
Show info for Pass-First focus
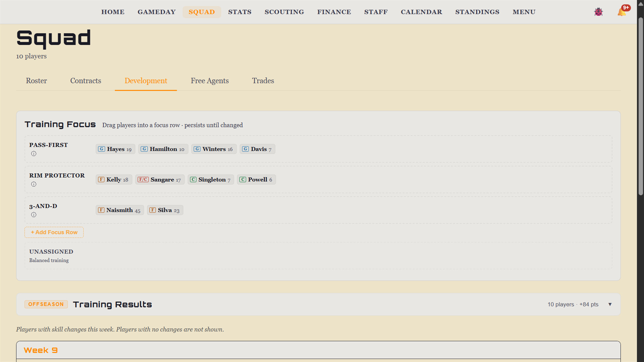pos(34,154)
